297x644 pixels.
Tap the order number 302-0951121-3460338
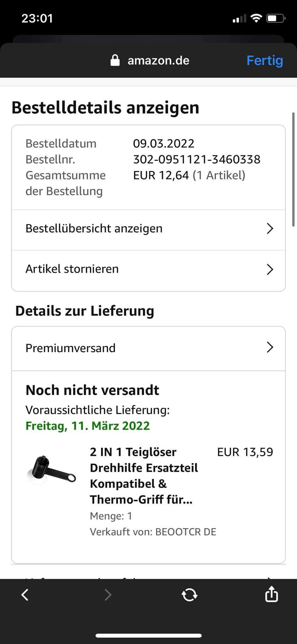pos(197,159)
